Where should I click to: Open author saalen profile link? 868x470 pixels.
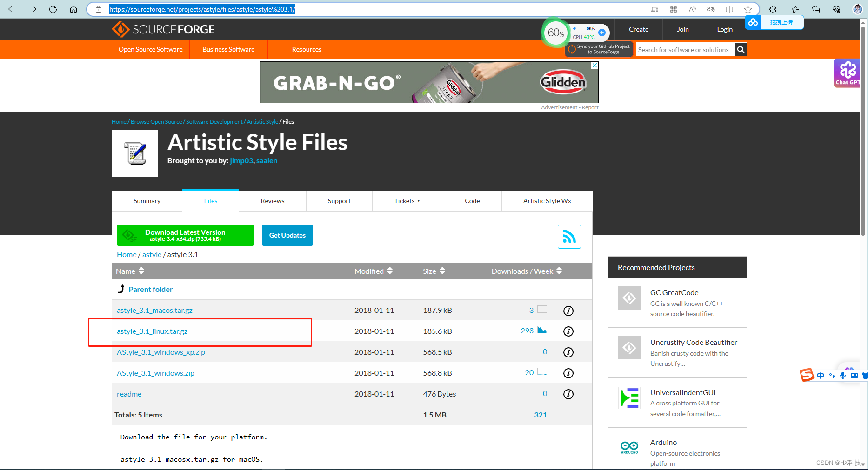tap(267, 161)
